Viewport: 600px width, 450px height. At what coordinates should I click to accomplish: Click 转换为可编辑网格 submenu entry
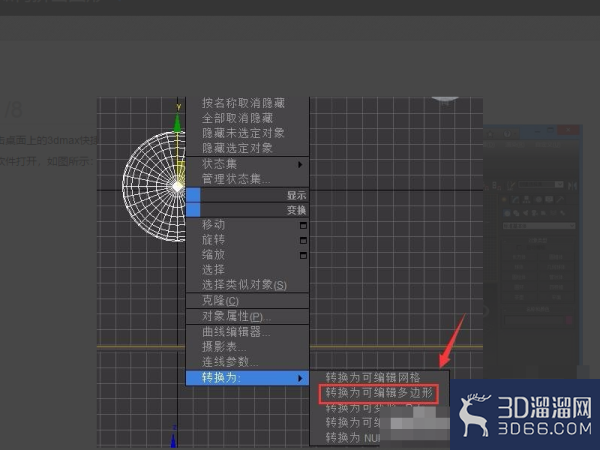[x=373, y=377]
